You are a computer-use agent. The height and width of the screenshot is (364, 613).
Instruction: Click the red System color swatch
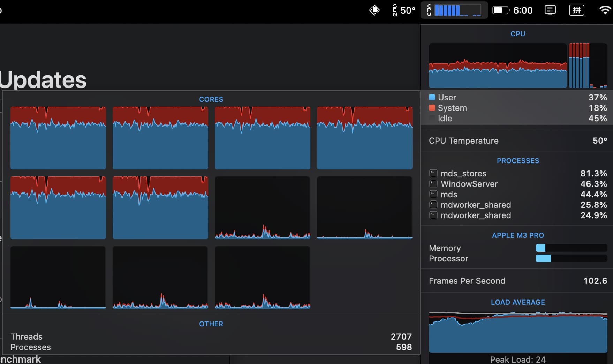click(x=432, y=108)
